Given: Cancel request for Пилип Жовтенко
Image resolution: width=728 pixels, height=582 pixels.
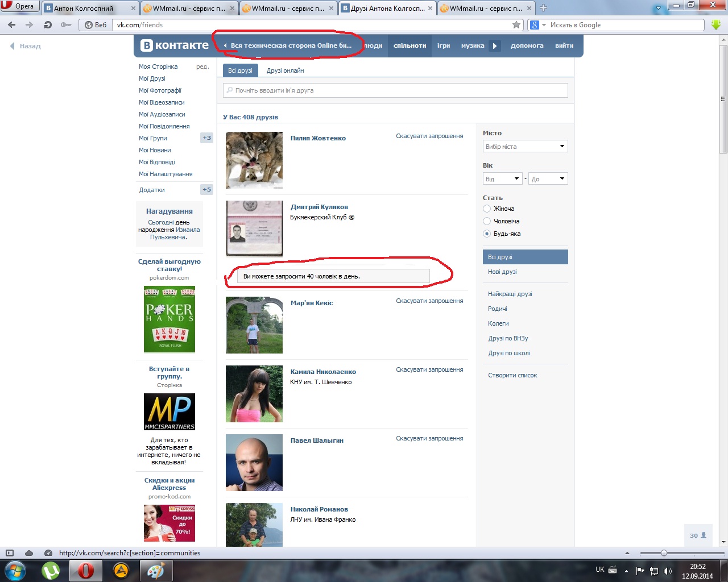Looking at the screenshot, I should tap(429, 136).
